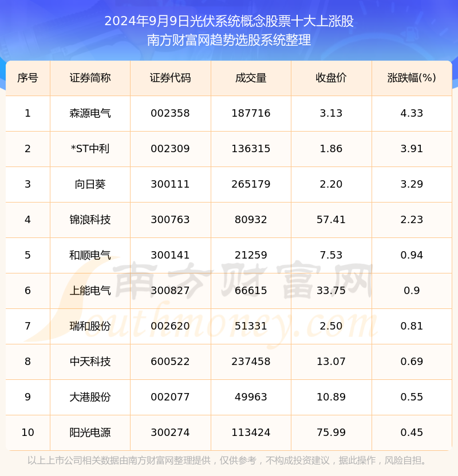Image resolution: width=458 pixels, height=476 pixels.
Task: Click stock code 002077
Action: (x=170, y=397)
